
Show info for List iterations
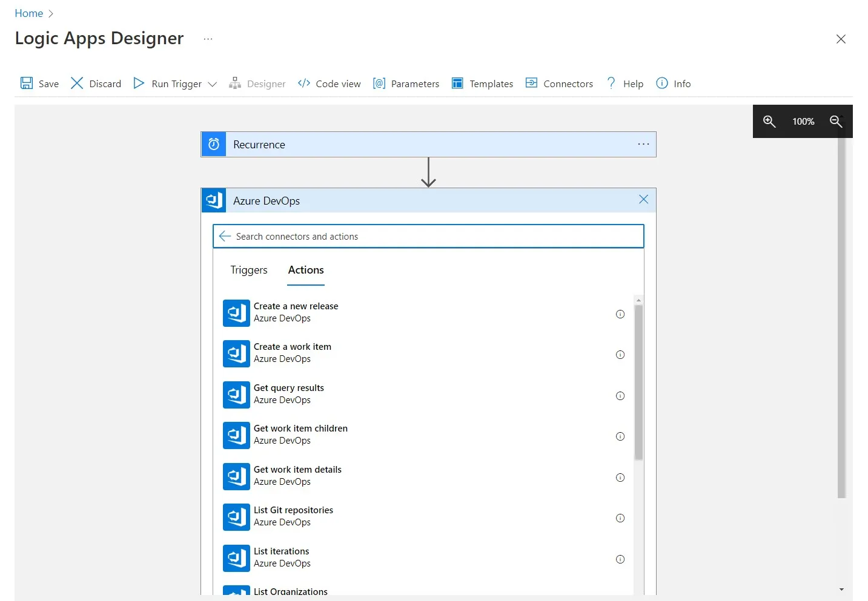pos(620,559)
